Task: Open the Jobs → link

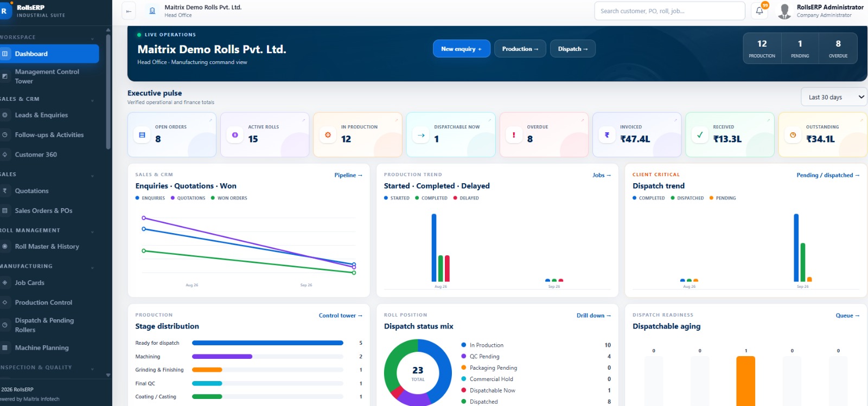Action: pos(602,175)
